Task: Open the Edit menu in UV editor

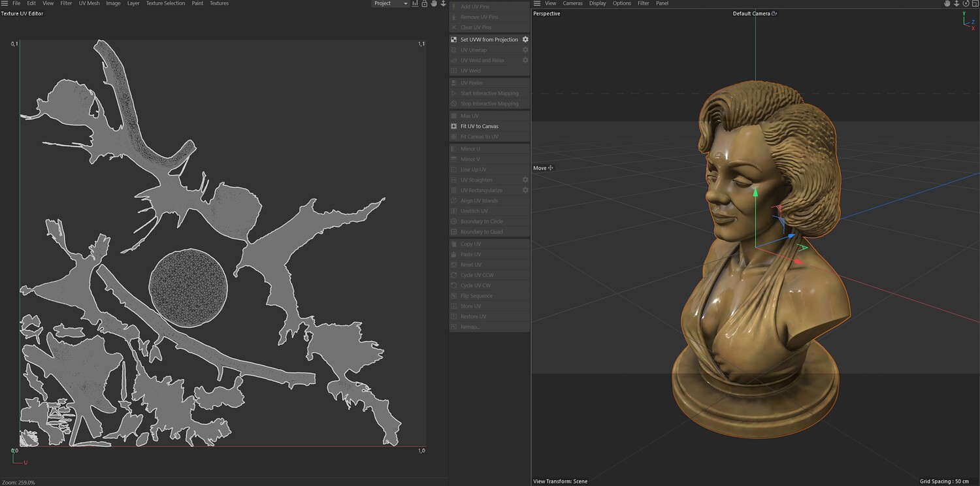Action: [x=31, y=3]
